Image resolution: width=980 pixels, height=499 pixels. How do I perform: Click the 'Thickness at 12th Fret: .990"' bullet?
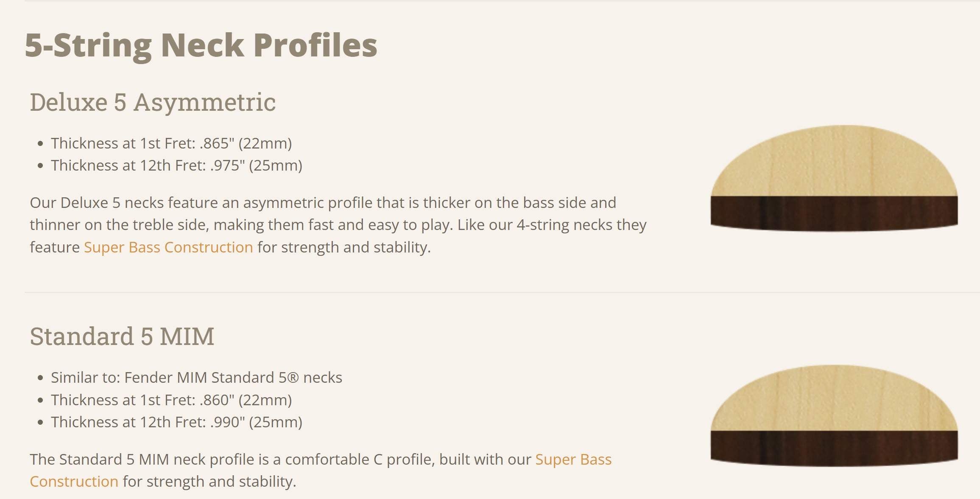click(x=176, y=422)
